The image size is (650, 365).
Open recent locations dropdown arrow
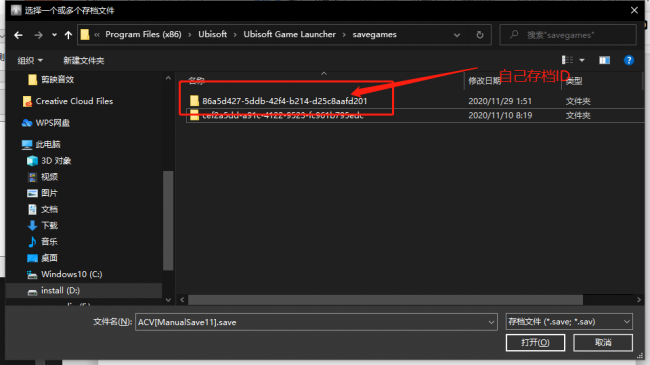(54, 35)
